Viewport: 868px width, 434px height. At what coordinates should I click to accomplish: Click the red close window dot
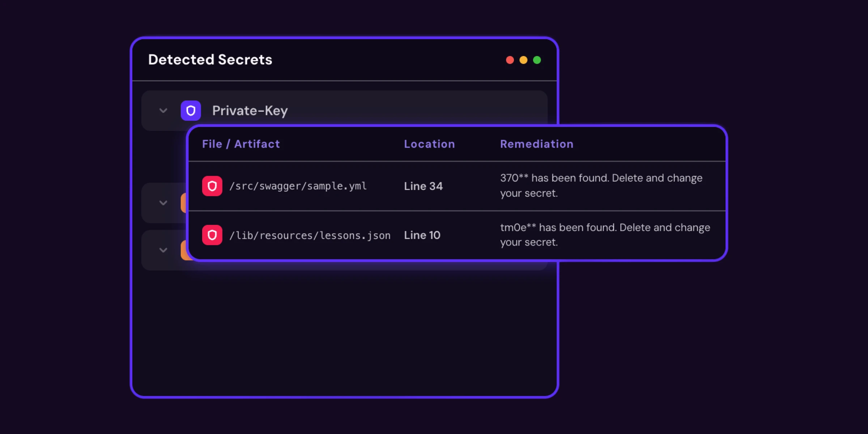pyautogui.click(x=510, y=60)
